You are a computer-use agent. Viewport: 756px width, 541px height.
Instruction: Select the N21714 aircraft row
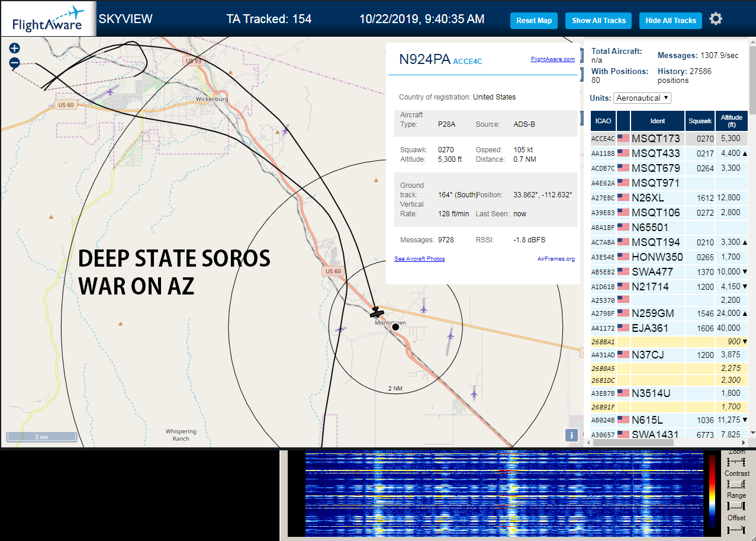pos(670,287)
